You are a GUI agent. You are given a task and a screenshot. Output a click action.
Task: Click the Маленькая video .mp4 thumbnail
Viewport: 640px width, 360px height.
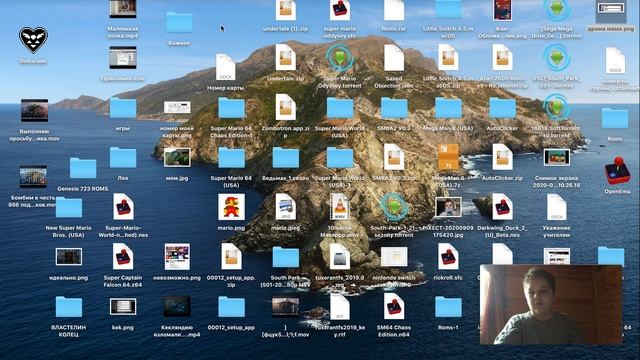click(x=123, y=9)
